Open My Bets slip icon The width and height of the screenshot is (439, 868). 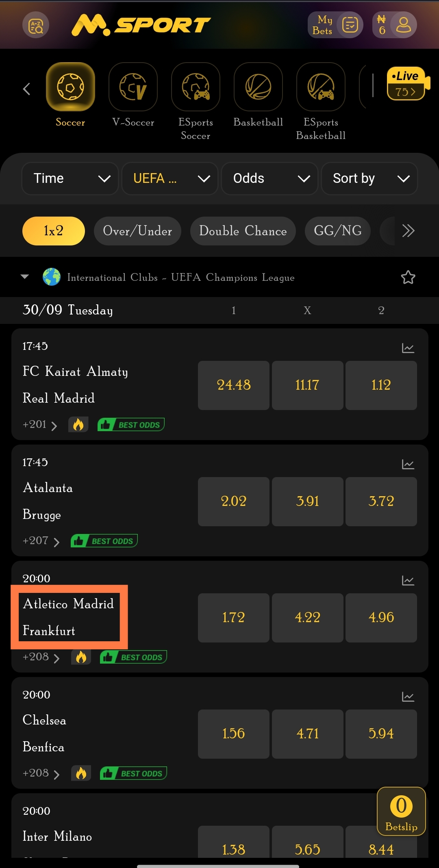click(x=350, y=25)
